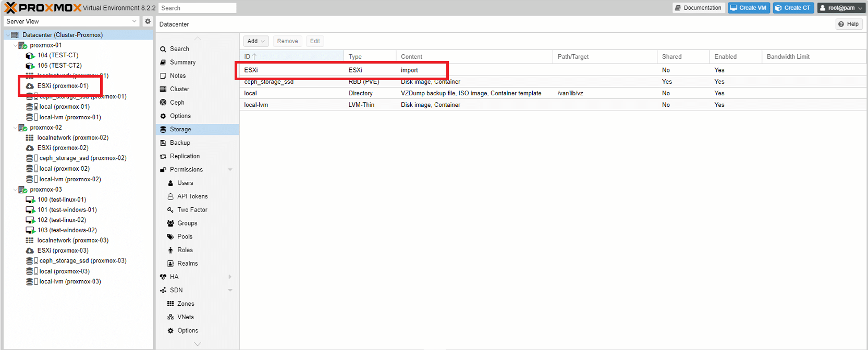Open the Roles menu item
868x350 pixels.
[198, 250]
